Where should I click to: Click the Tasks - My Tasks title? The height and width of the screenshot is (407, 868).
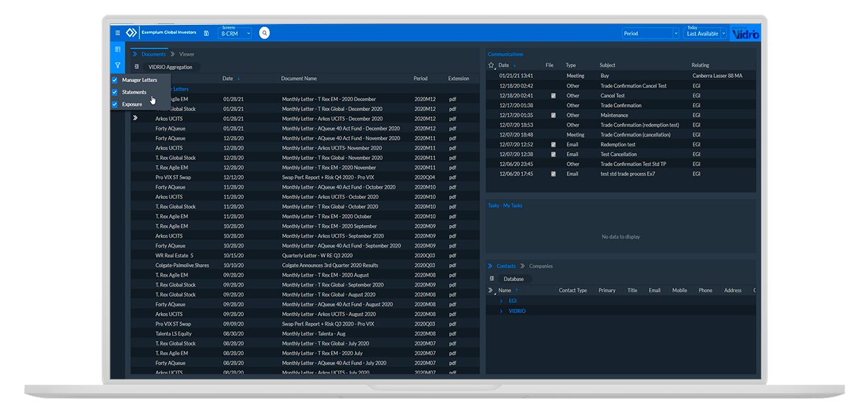(x=505, y=205)
